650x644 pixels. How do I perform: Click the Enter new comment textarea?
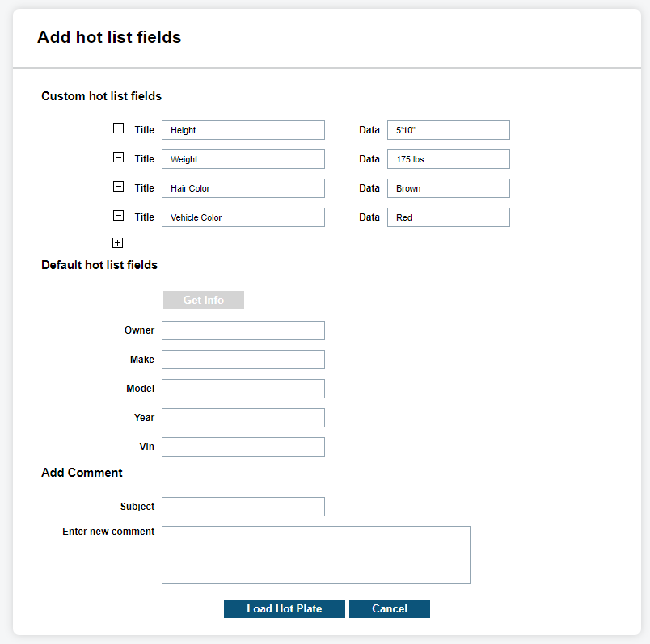point(315,555)
